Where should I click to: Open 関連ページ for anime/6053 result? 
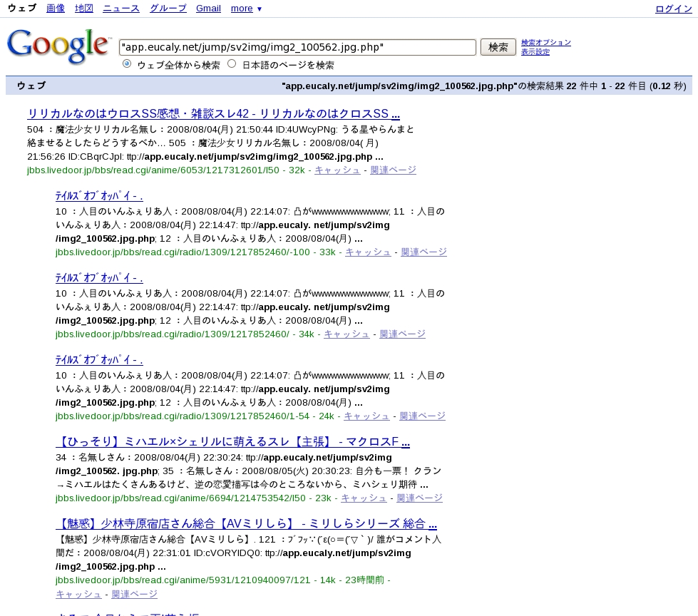(x=393, y=170)
